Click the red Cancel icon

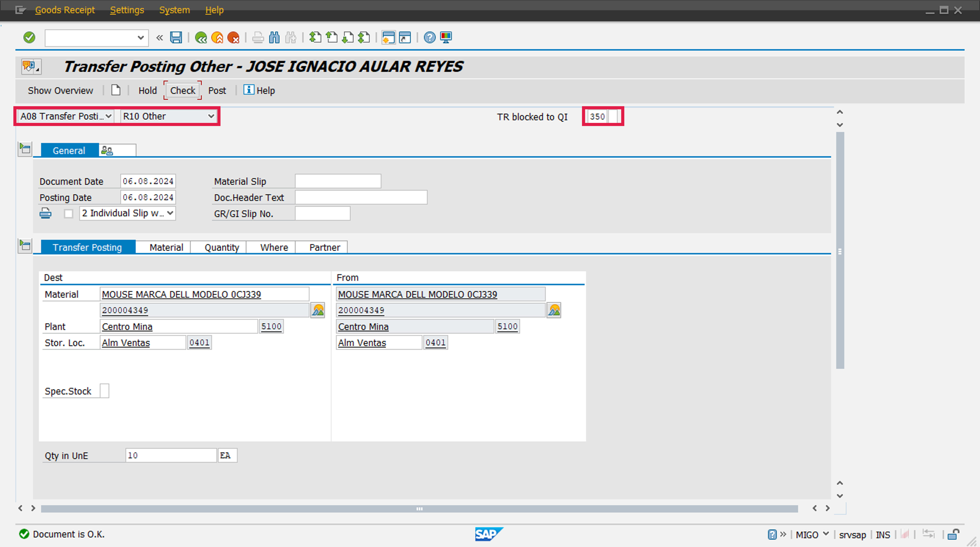tap(233, 37)
